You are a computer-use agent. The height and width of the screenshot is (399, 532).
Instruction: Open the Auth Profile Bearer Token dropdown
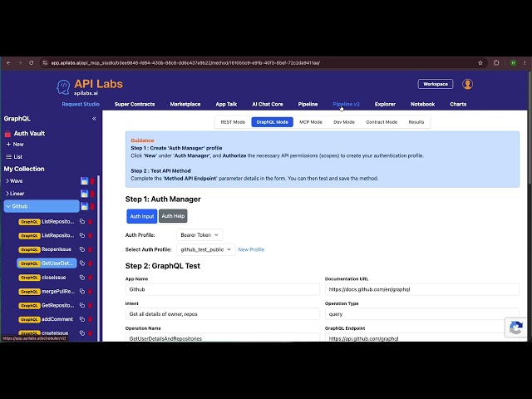pos(199,234)
